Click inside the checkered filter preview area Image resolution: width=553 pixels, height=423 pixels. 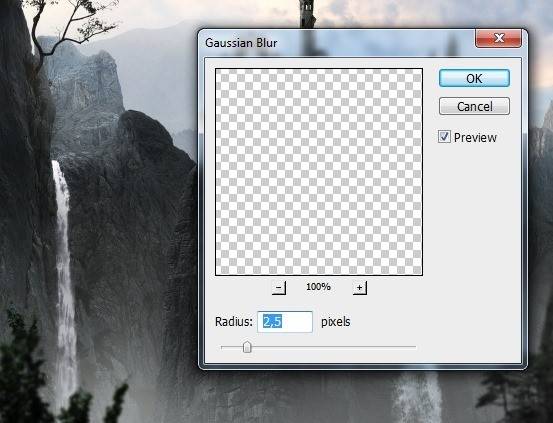tap(319, 172)
